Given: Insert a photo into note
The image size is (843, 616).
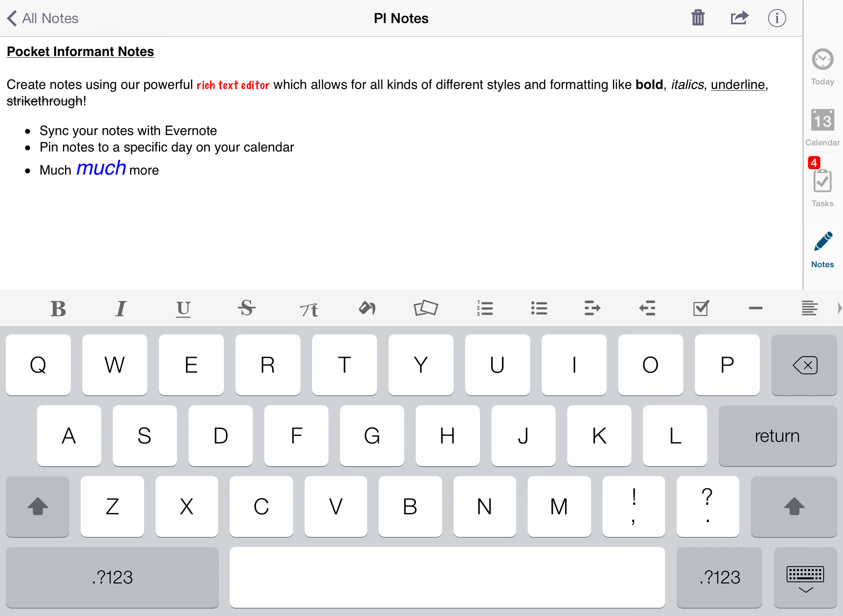Looking at the screenshot, I should tap(426, 308).
